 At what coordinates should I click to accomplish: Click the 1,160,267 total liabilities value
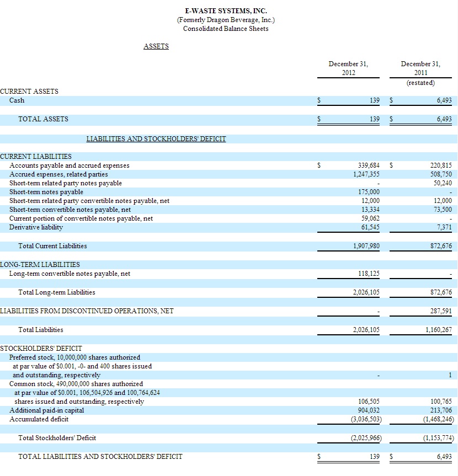coord(439,330)
